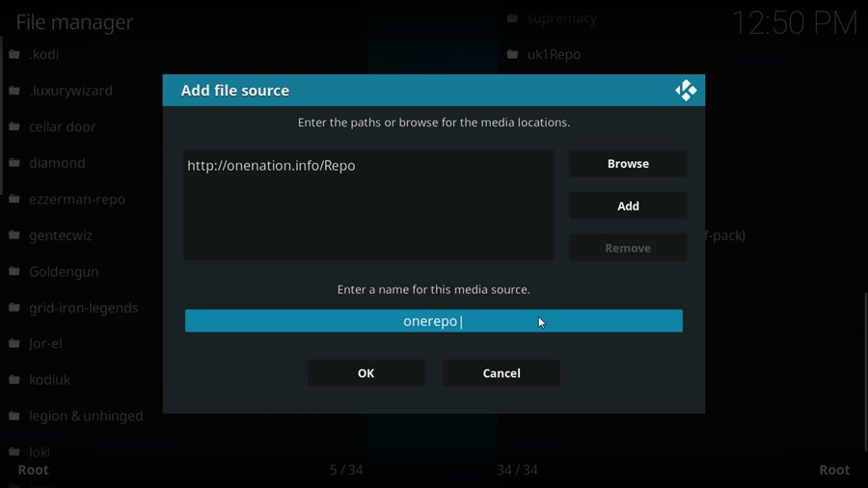Click the left pane scrollbar
The height and width of the screenshot is (488, 868).
2,116
